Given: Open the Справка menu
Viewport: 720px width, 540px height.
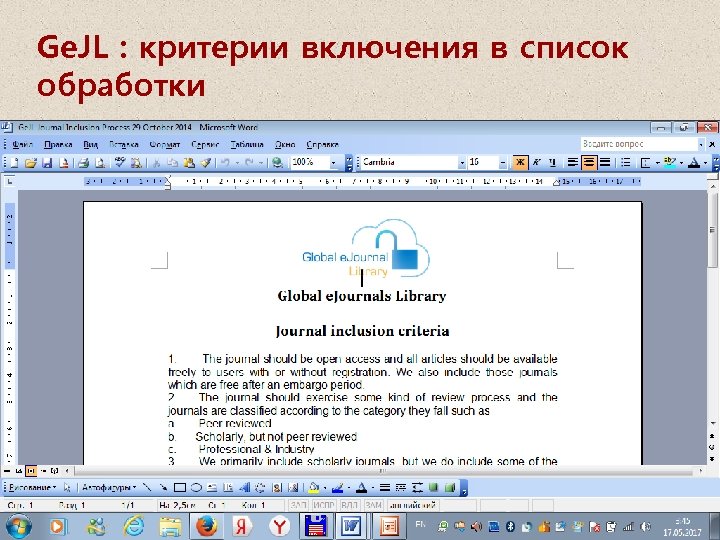Looking at the screenshot, I should (x=322, y=145).
